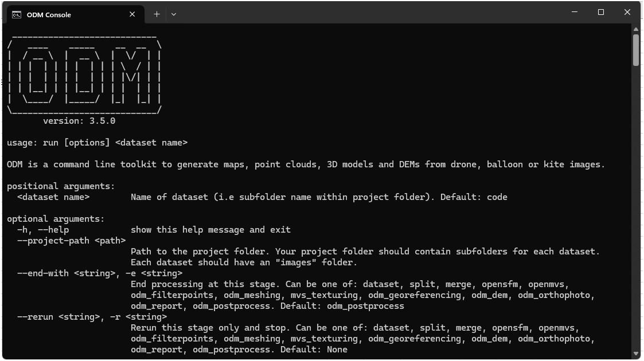Click the scrollbar down arrow

click(x=636, y=354)
